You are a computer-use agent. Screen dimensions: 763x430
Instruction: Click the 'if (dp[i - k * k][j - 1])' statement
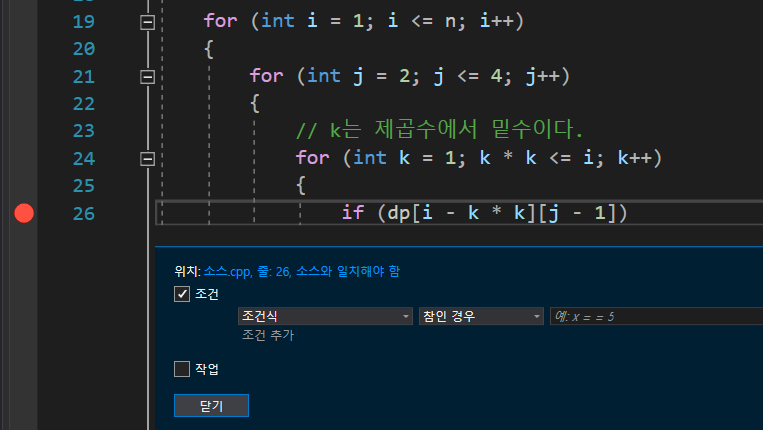485,213
